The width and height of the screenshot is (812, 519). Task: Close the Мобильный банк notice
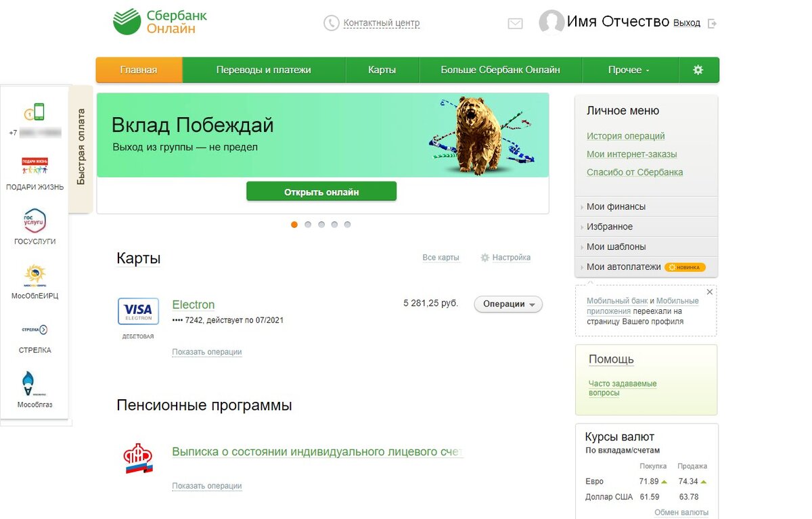[x=709, y=292]
